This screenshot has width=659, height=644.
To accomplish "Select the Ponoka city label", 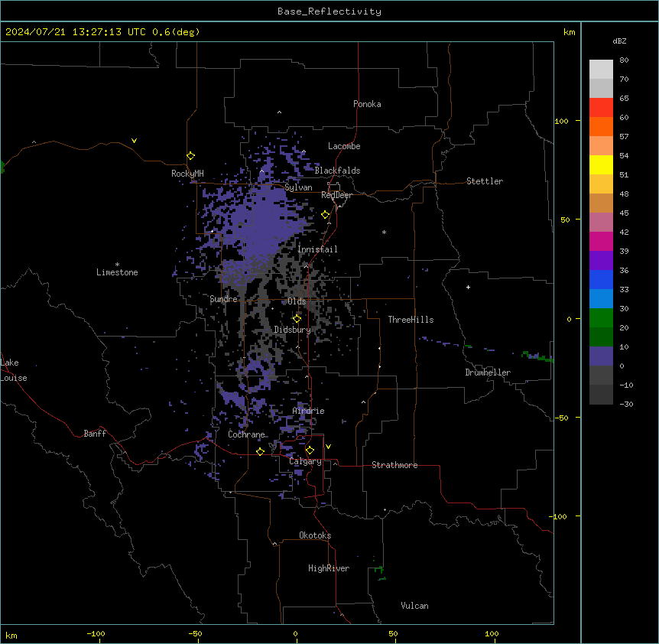I will click(367, 104).
